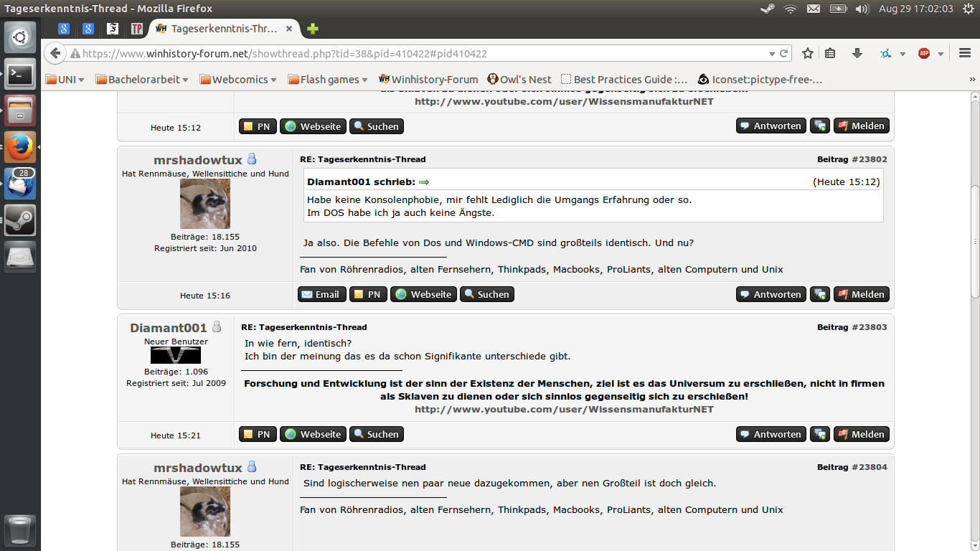Open the Flash games bookmark folder
This screenshot has width=980, height=551.
[327, 80]
